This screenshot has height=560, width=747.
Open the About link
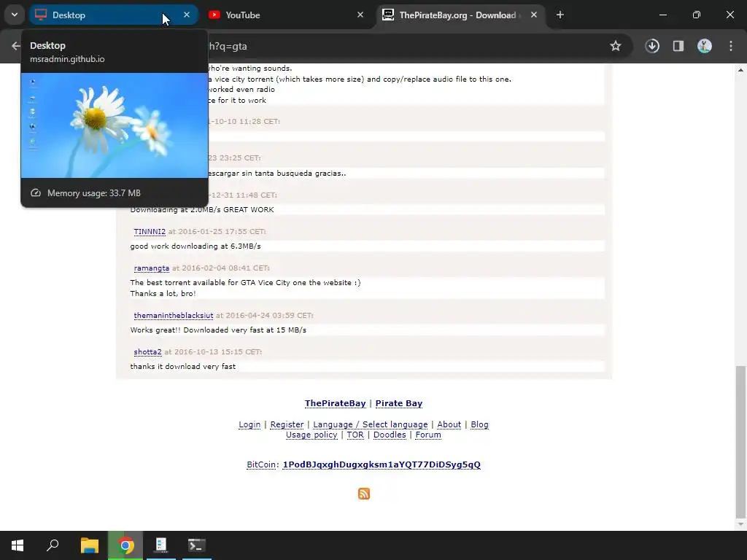(x=449, y=424)
